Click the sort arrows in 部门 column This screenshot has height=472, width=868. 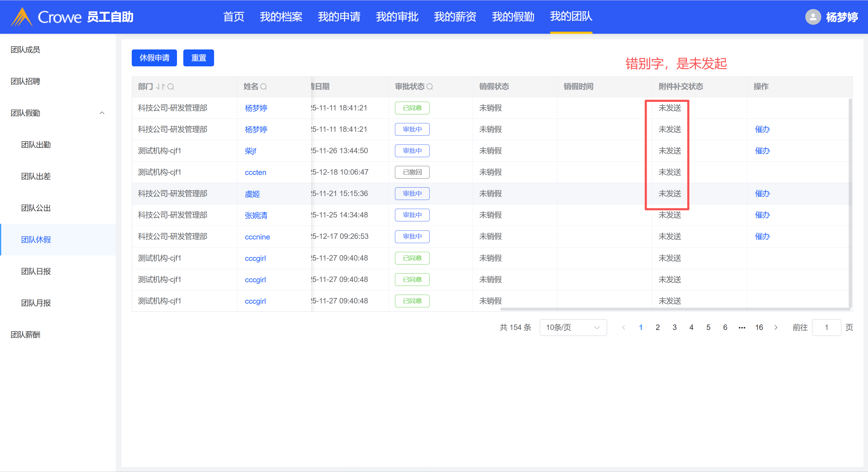(x=160, y=87)
